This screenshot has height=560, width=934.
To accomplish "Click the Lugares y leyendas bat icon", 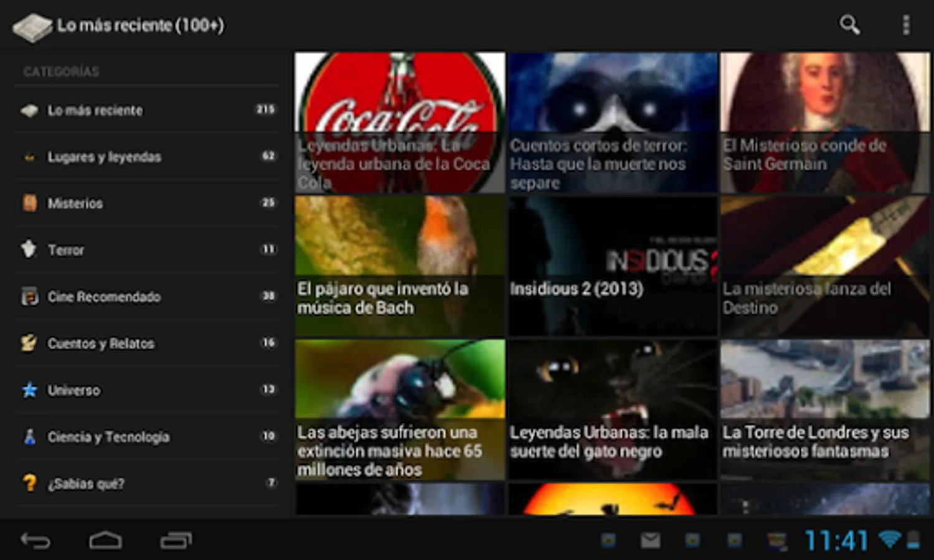I will click(29, 157).
